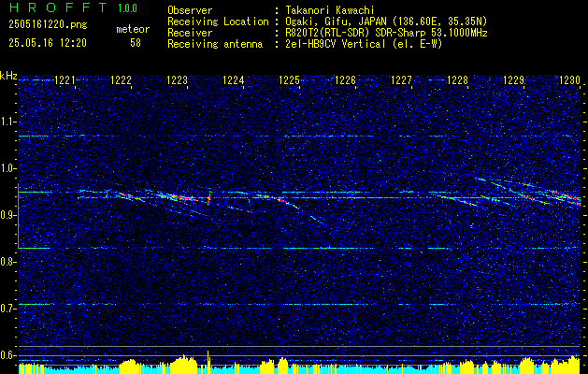Click the 1229 time marker

point(513,79)
